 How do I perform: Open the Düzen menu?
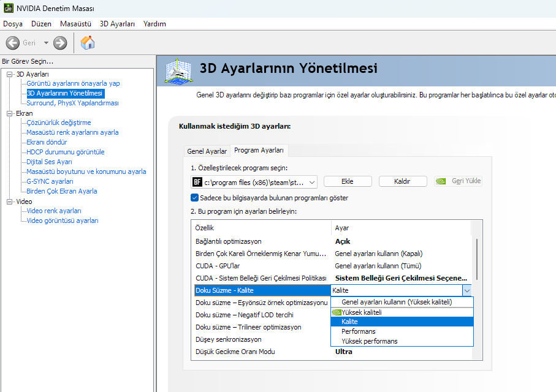[41, 24]
